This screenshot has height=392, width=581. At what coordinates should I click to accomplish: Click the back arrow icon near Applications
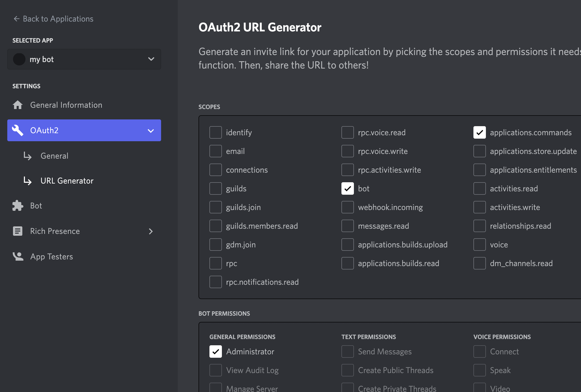[17, 19]
